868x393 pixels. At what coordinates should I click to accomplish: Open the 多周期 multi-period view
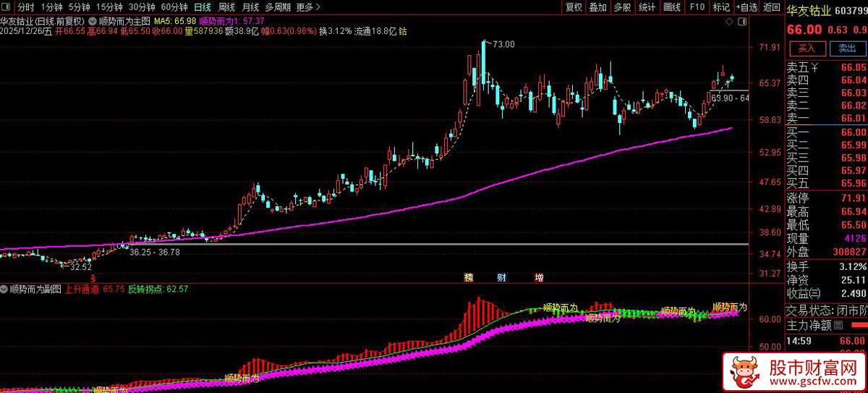[278, 7]
